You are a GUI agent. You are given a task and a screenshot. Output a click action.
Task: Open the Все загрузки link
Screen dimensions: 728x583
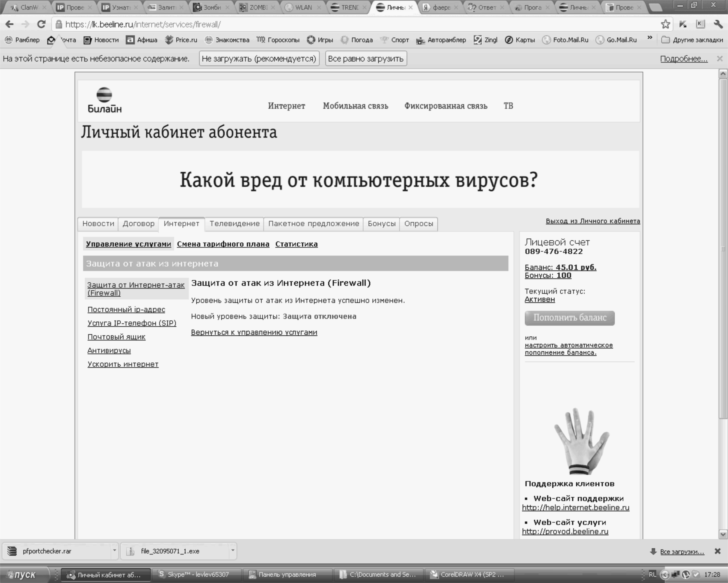coord(682,552)
